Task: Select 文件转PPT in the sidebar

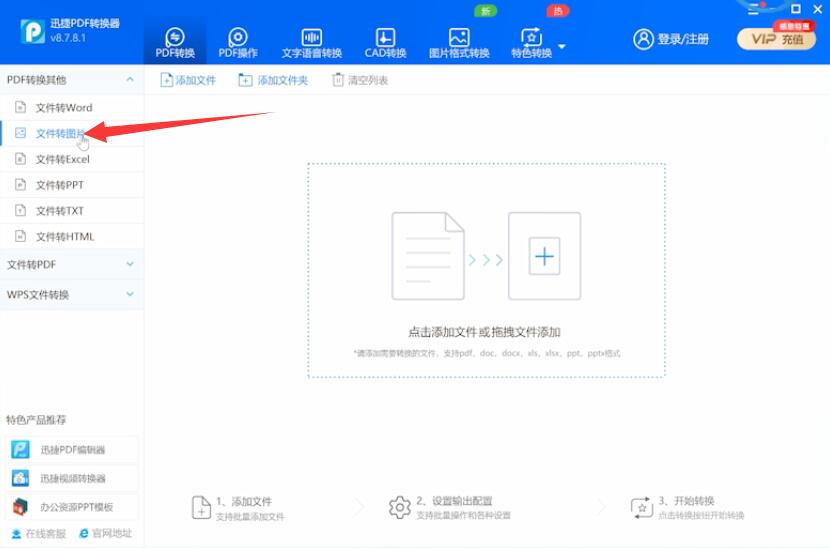Action: [71, 185]
